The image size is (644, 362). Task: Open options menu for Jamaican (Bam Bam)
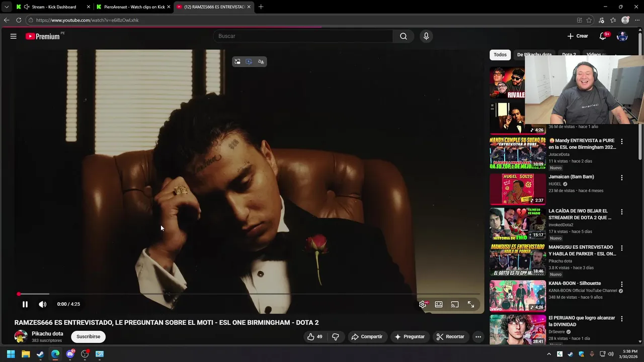622,178
